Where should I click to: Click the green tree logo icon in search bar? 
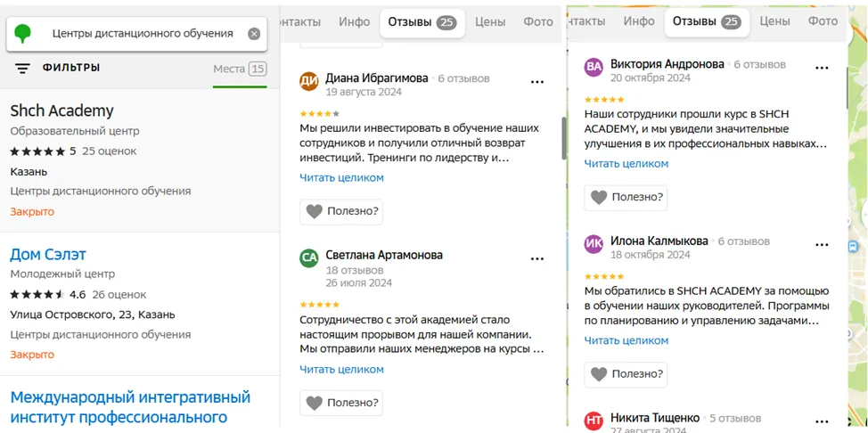(x=22, y=33)
